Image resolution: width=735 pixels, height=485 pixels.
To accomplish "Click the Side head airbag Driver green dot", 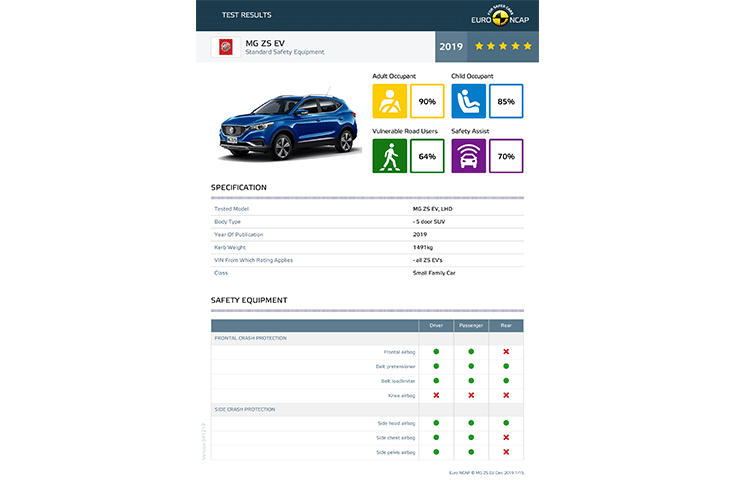I will pos(436,423).
